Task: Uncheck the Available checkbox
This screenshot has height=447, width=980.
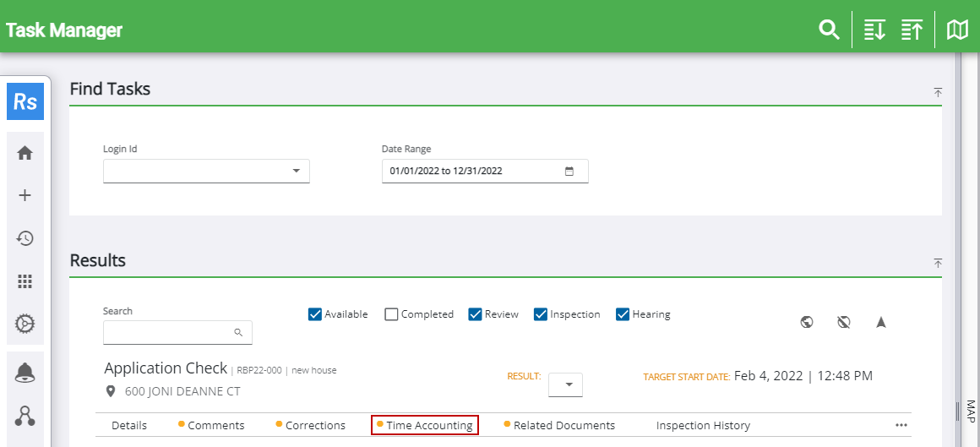Action: click(x=316, y=314)
